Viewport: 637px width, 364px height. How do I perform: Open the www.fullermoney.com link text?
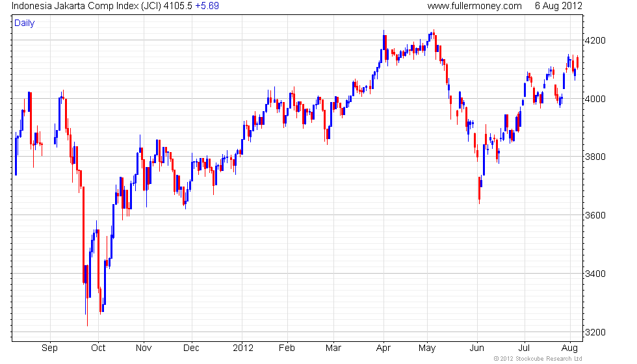click(x=474, y=6)
